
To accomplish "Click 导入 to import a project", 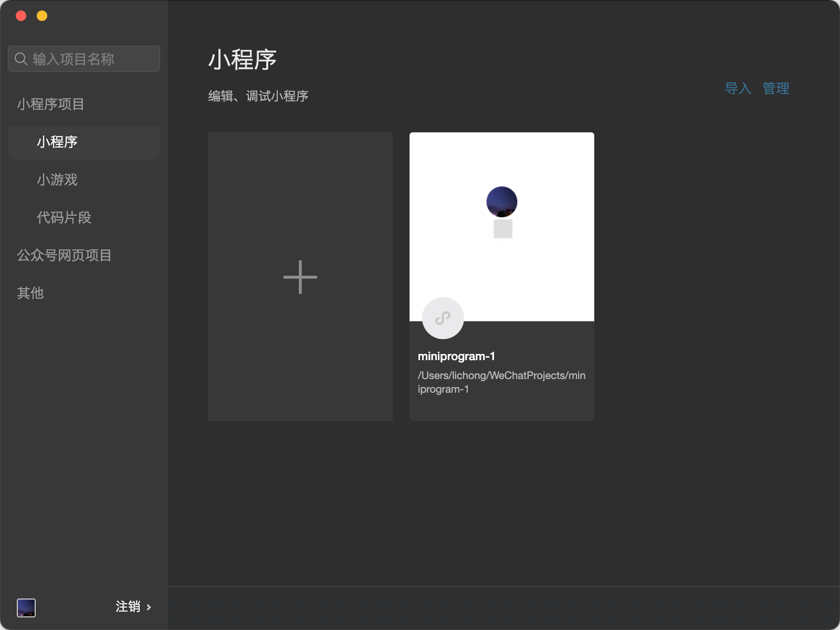I will [x=739, y=88].
